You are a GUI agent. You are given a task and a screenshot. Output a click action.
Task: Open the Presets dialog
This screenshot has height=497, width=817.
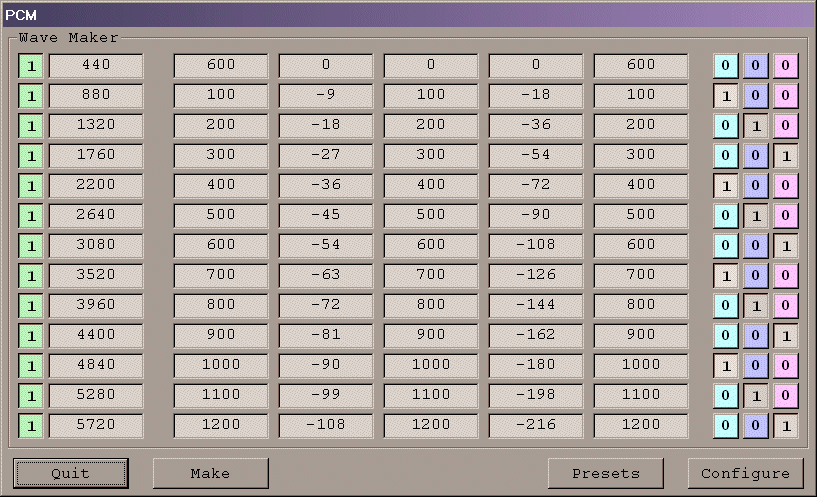pyautogui.click(x=606, y=473)
